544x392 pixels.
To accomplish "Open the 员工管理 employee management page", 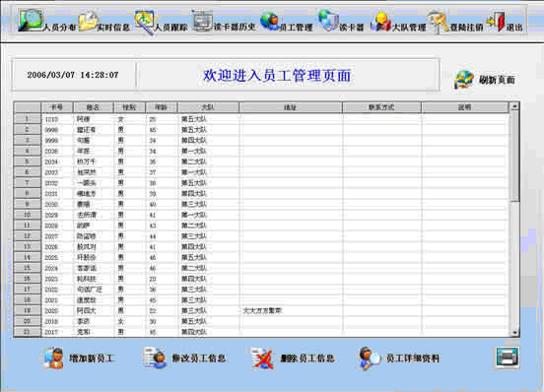I will pos(287,23).
